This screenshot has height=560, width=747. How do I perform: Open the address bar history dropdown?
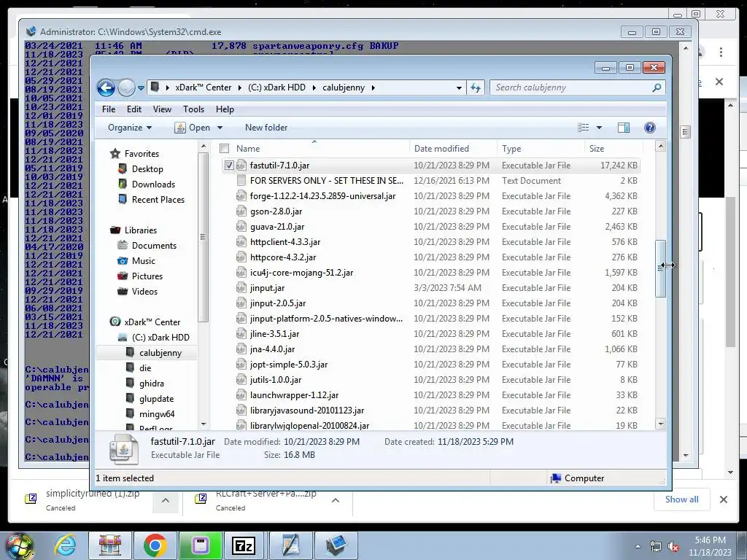pyautogui.click(x=459, y=87)
